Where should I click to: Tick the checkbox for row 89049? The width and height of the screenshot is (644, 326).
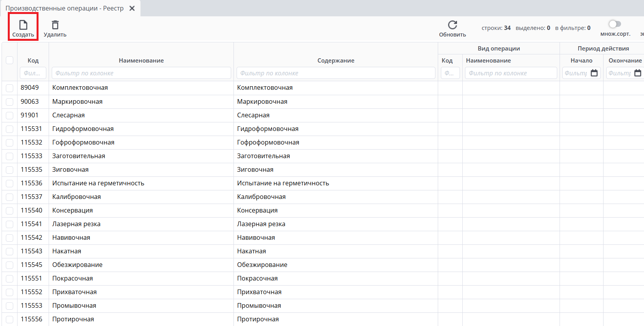pos(10,88)
